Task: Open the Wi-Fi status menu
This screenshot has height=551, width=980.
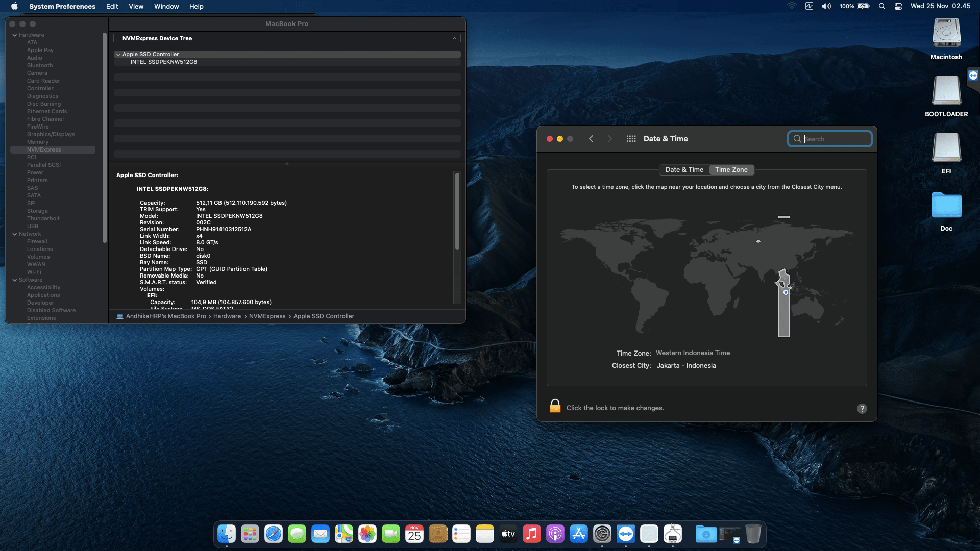Action: (x=791, y=6)
